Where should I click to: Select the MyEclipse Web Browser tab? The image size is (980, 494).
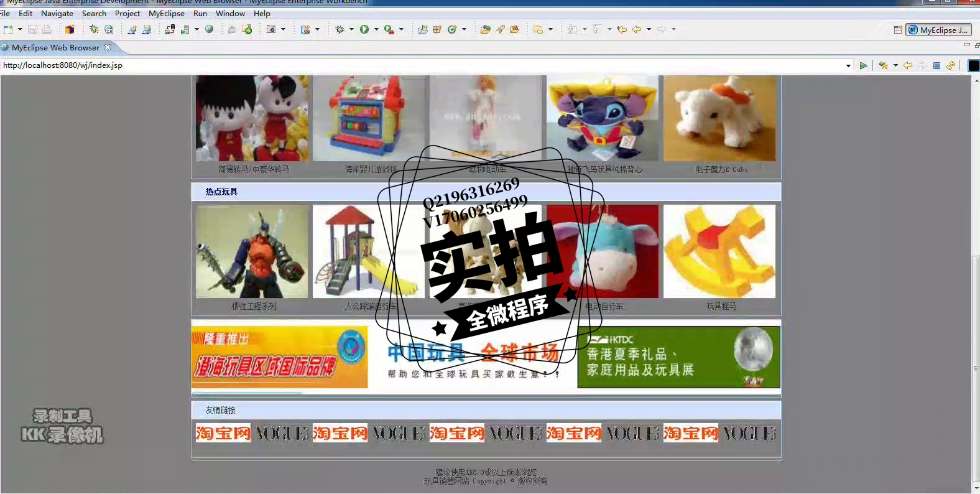point(55,47)
